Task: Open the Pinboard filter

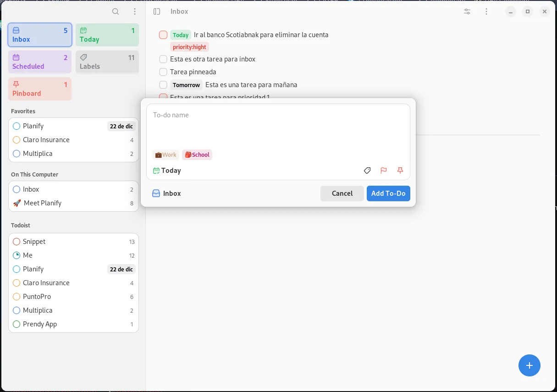Action: click(40, 89)
